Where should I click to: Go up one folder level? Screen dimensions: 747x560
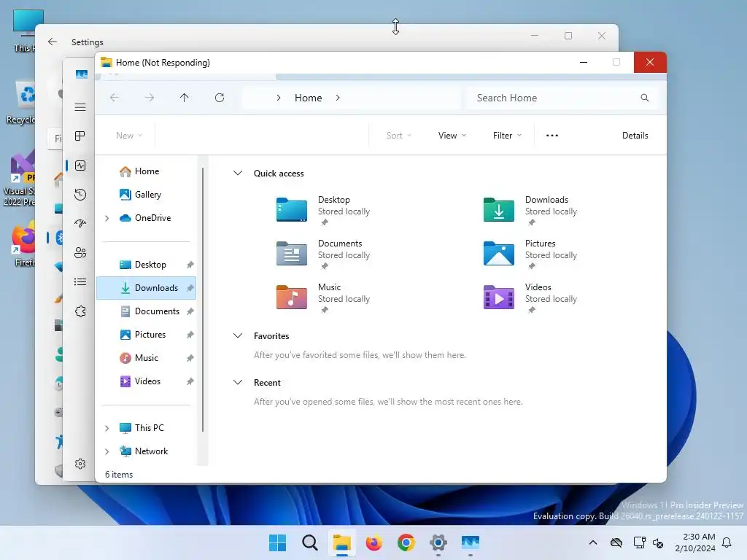pos(184,98)
